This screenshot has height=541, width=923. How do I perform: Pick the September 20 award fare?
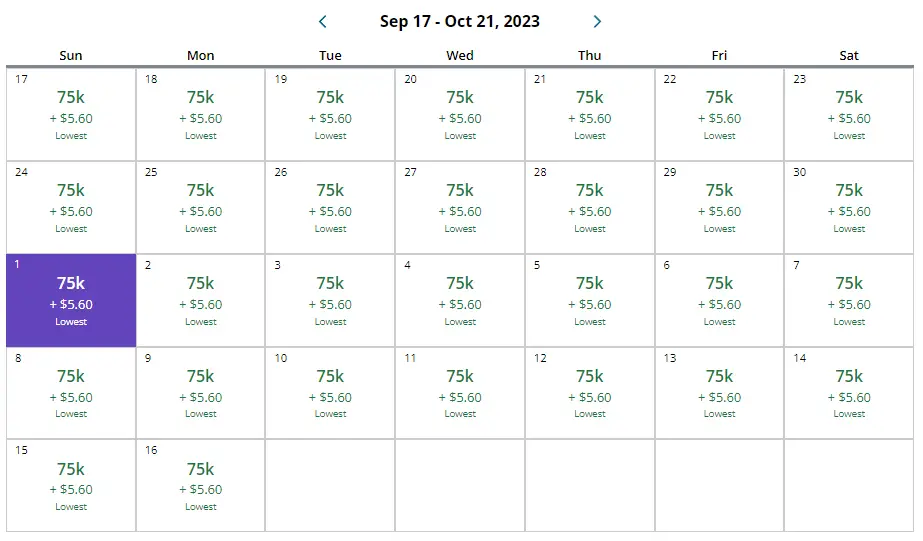pyautogui.click(x=460, y=115)
